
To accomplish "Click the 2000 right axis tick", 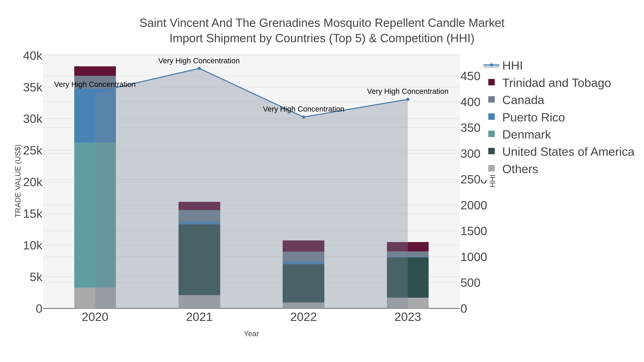I will click(x=474, y=205).
